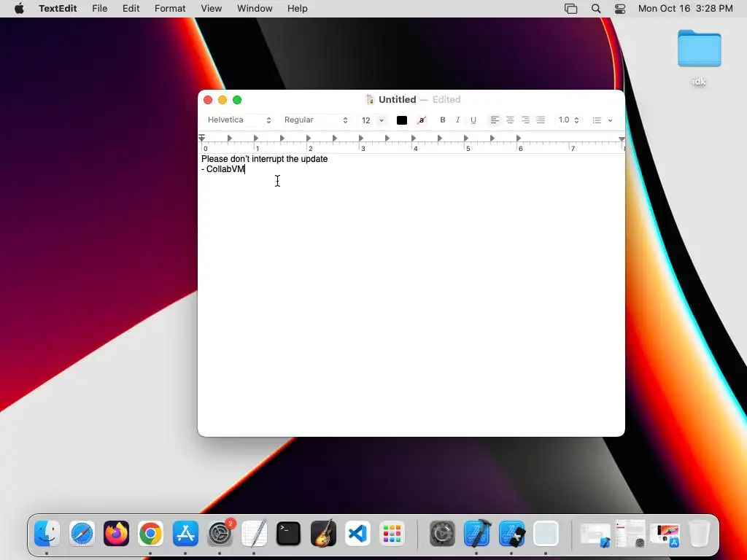Image resolution: width=747 pixels, height=560 pixels.
Task: Open the Apple menu
Action: click(x=19, y=9)
